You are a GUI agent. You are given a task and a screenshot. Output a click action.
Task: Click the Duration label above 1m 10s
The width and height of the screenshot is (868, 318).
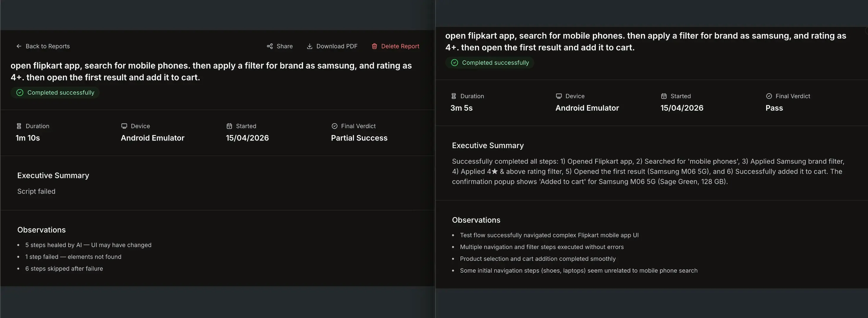[x=37, y=126]
